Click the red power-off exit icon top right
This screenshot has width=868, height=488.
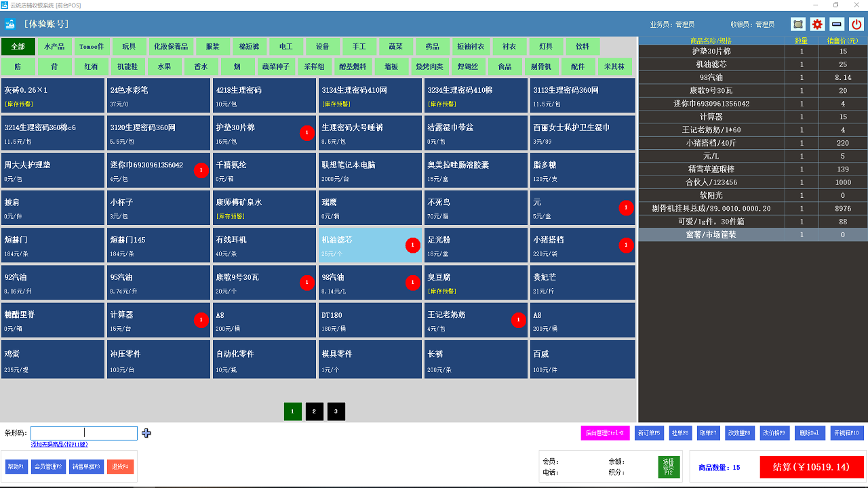pos(856,24)
